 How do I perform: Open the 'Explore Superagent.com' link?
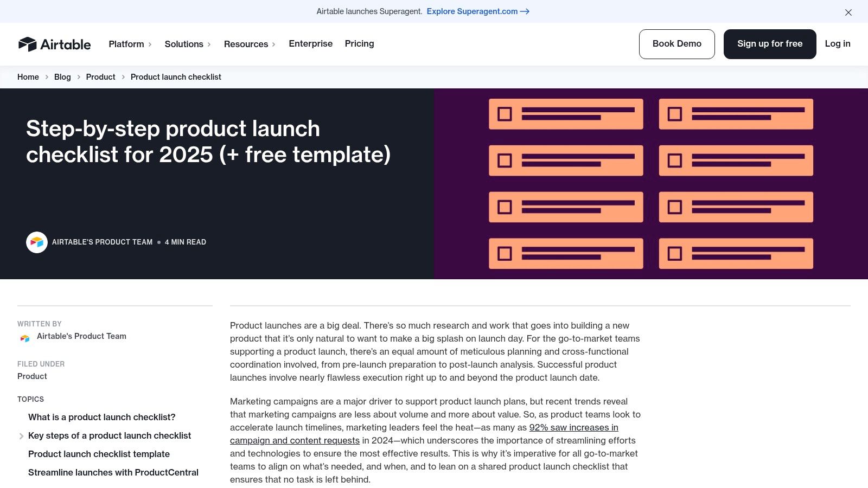tap(471, 11)
